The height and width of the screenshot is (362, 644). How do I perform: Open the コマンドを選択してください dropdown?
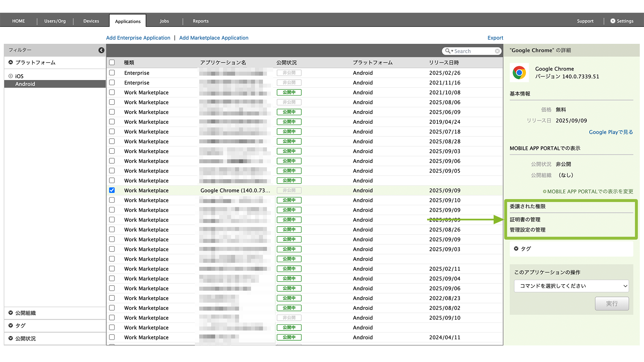coord(571,286)
